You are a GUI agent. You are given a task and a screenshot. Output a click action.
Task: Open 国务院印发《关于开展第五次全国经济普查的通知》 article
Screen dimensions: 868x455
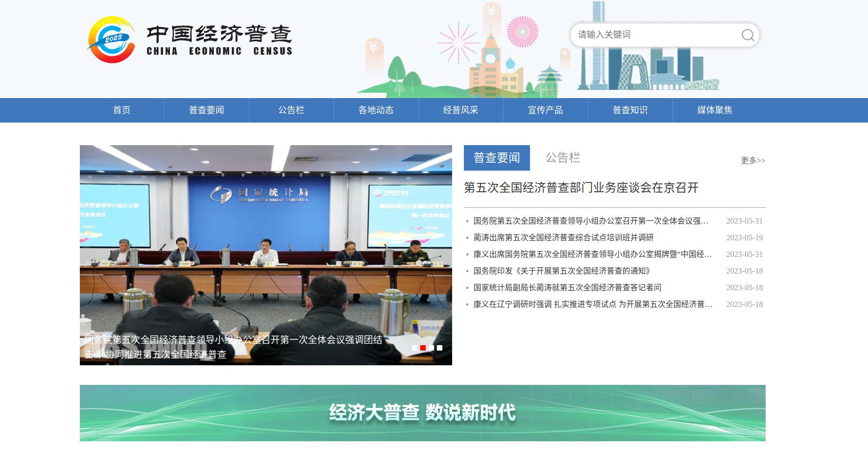562,271
